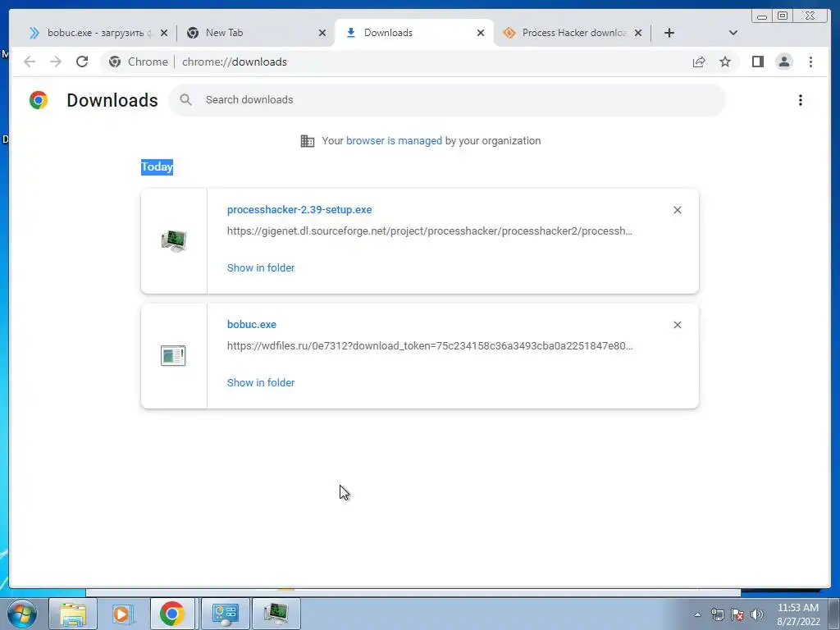840x630 pixels.
Task: Close the New Tab tab
Action: point(322,33)
